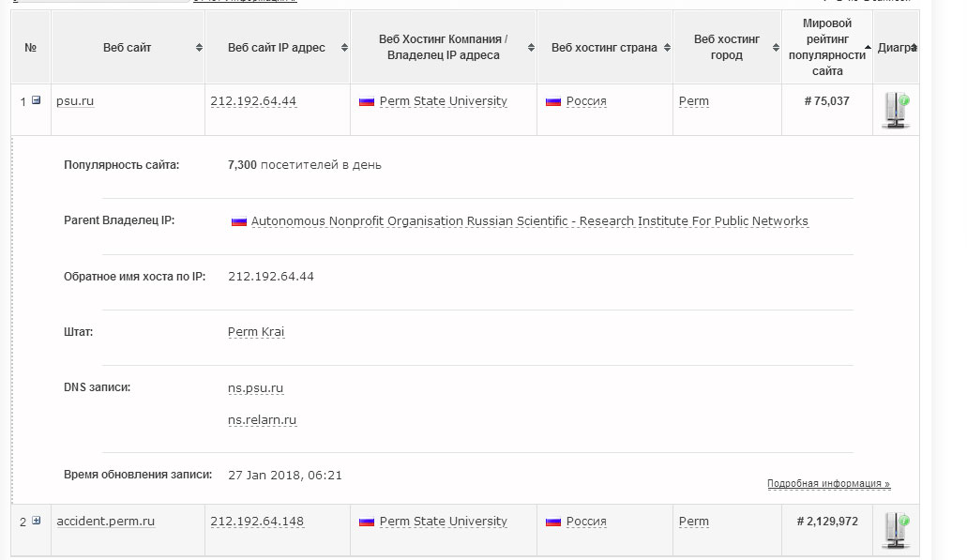Click update time 27 Jan 2018, 06:21
Image resolution: width=967 pixels, height=560 pixels.
(x=285, y=475)
